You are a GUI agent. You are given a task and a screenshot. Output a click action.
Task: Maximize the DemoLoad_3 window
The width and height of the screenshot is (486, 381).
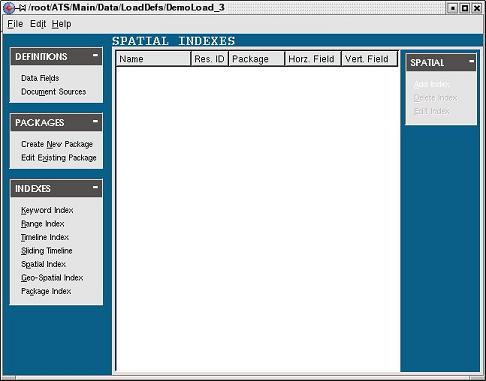coord(464,8)
